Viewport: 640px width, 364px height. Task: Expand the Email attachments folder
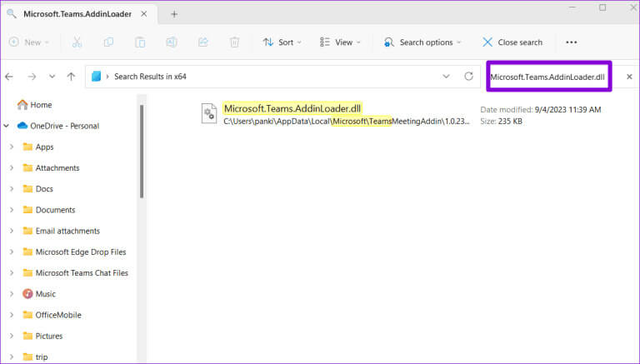12,231
